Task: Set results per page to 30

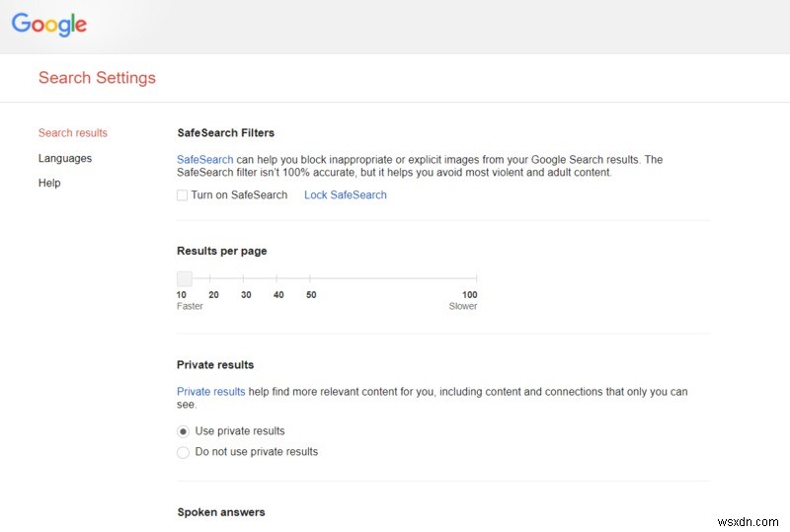Action: tap(246, 280)
